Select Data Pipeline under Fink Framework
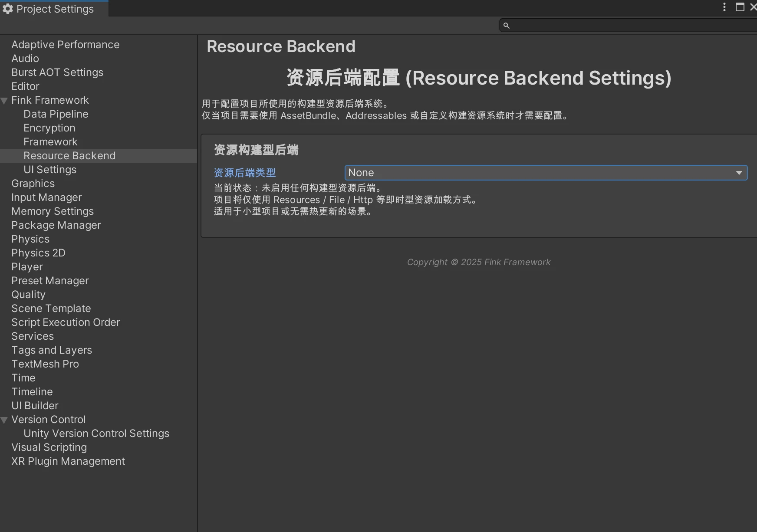The image size is (757, 532). (56, 114)
